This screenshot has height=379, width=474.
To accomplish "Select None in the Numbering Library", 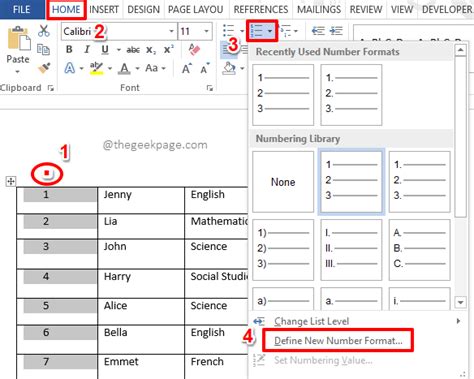I will click(283, 182).
